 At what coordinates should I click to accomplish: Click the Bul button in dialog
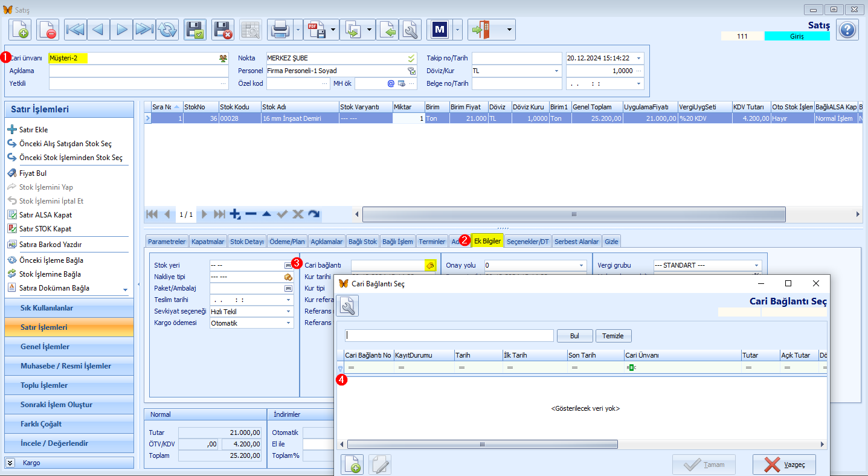[574, 336]
